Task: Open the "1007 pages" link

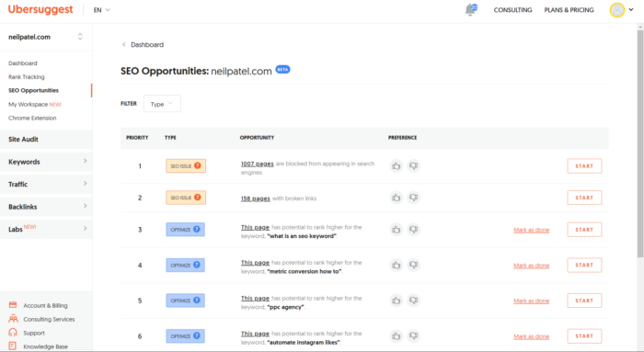Action: (257, 164)
